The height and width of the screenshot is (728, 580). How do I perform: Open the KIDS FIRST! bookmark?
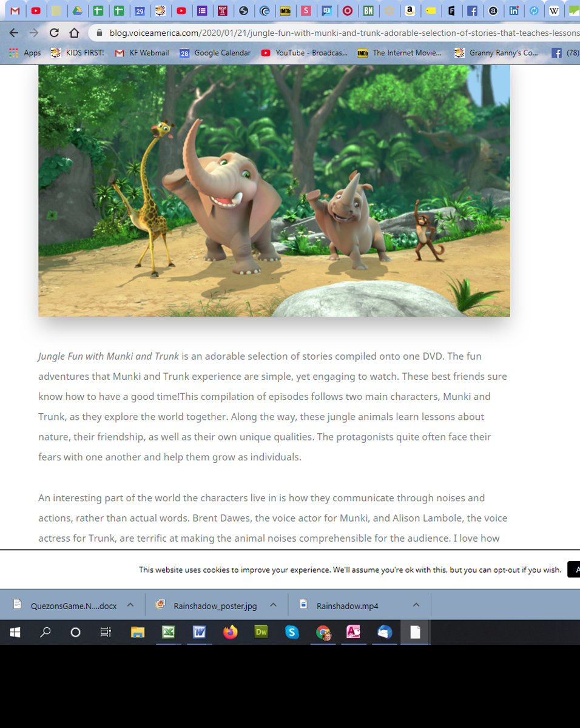pos(78,53)
